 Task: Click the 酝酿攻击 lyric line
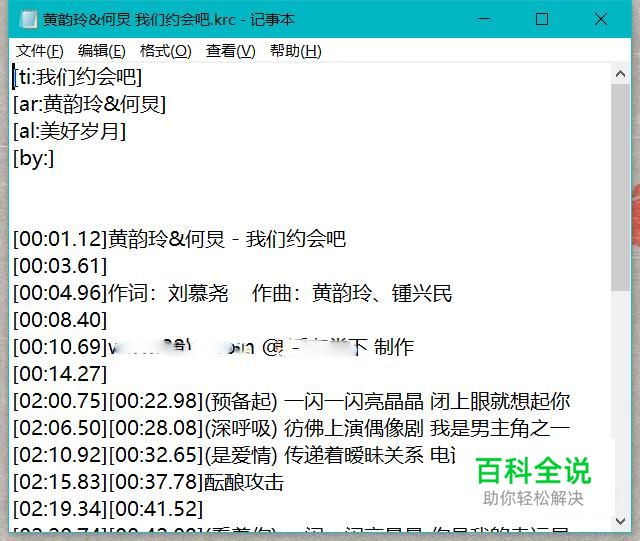148,482
